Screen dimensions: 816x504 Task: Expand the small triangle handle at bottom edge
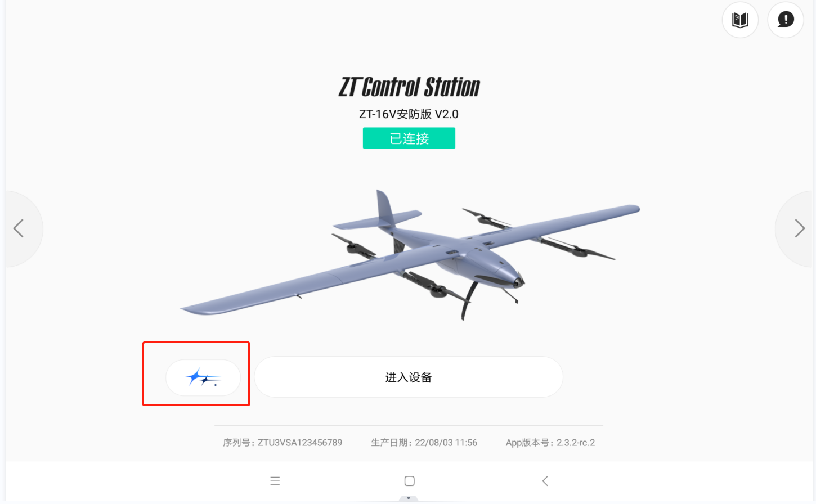[x=409, y=498]
